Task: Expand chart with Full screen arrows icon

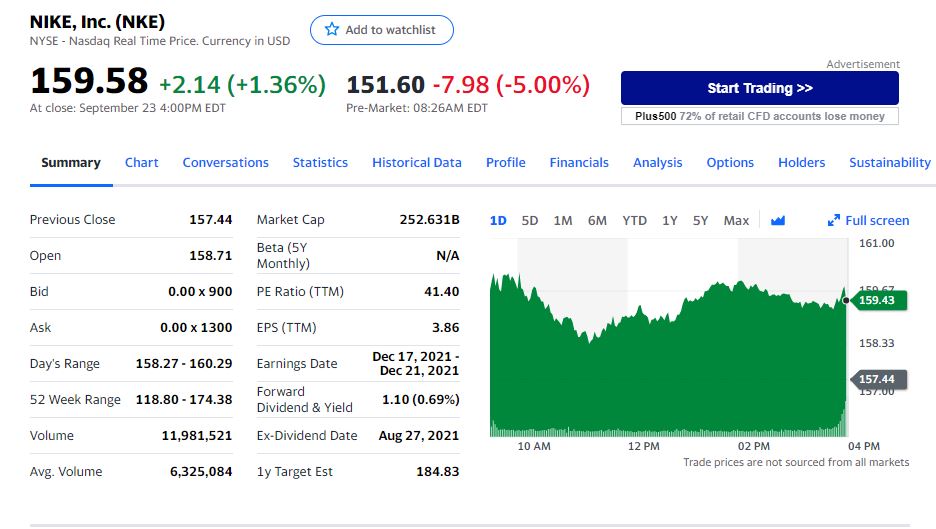Action: pyautogui.click(x=835, y=221)
